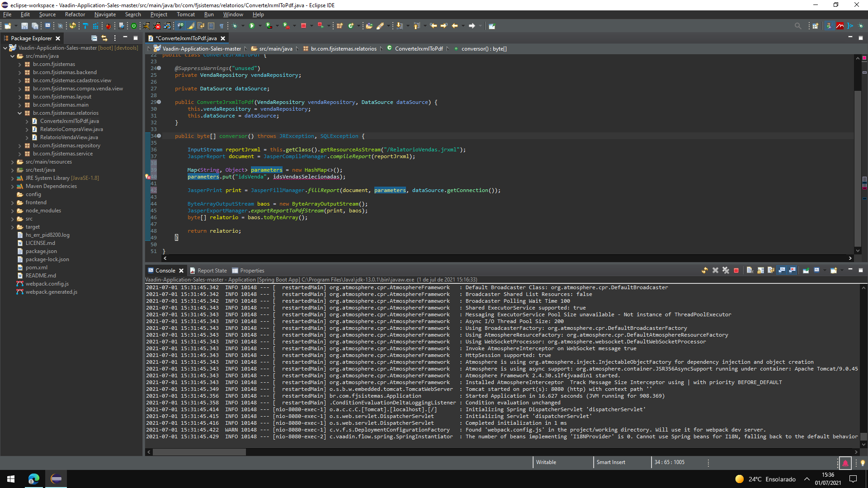Toggle Block Selection mode in toolbar
The width and height of the screenshot is (868, 488).
[211, 26]
